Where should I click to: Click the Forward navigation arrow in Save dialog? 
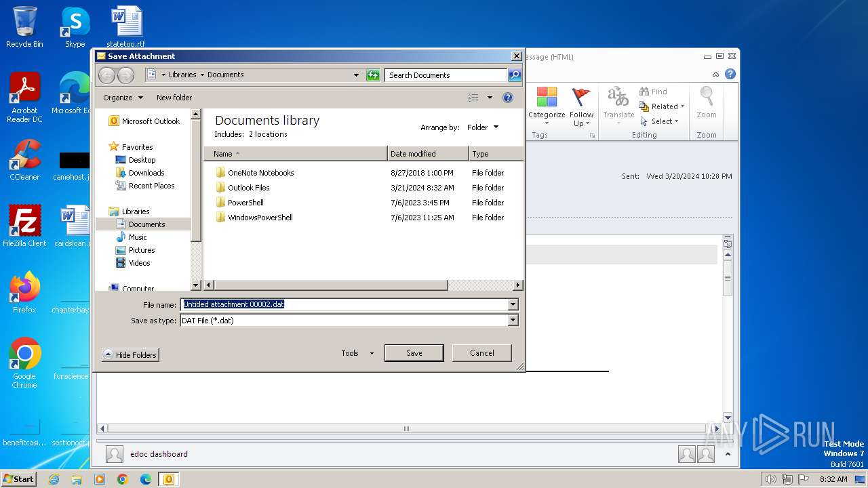click(x=125, y=75)
